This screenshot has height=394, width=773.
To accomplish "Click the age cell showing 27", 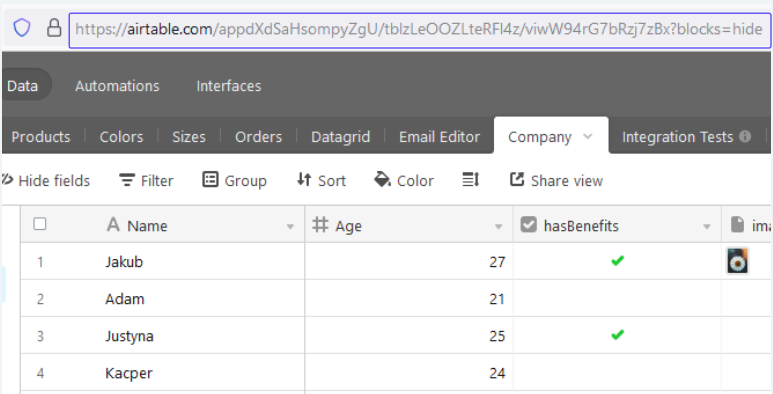I will coord(409,261).
